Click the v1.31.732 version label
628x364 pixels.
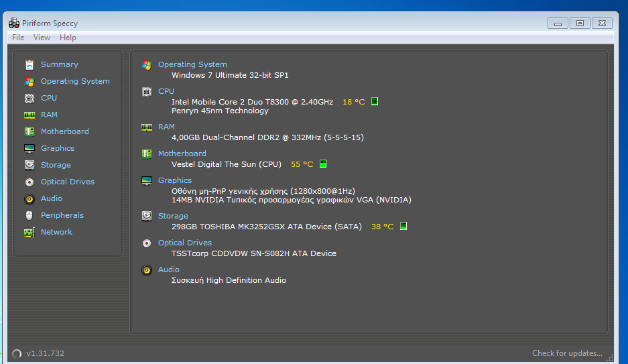pyautogui.click(x=46, y=353)
